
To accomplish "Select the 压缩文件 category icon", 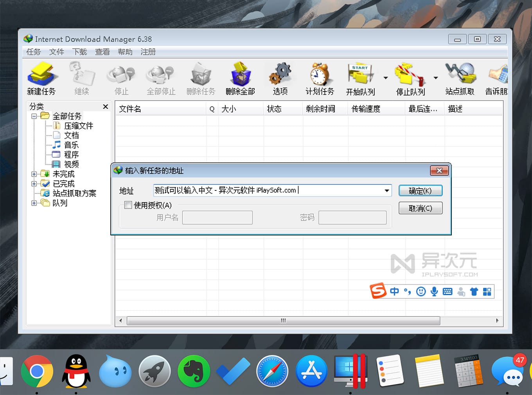I will pos(57,126).
